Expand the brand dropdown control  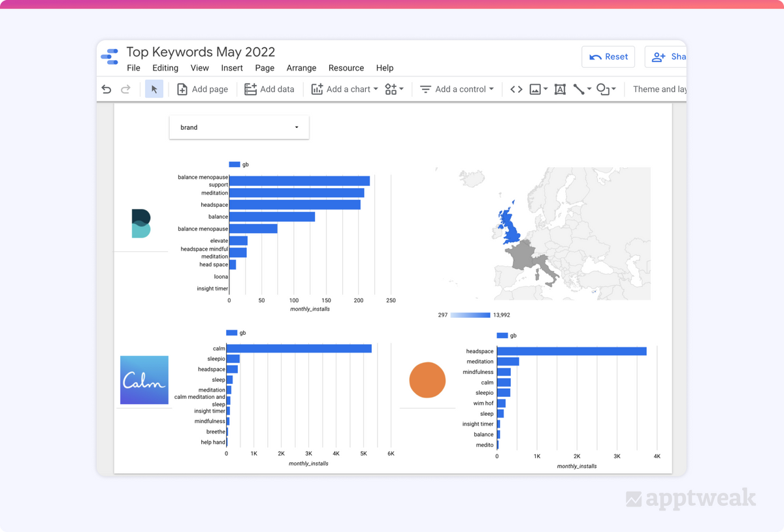239,127
